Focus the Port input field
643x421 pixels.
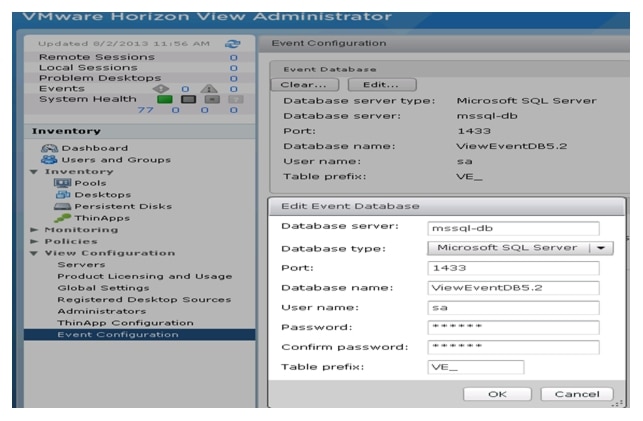point(513,268)
